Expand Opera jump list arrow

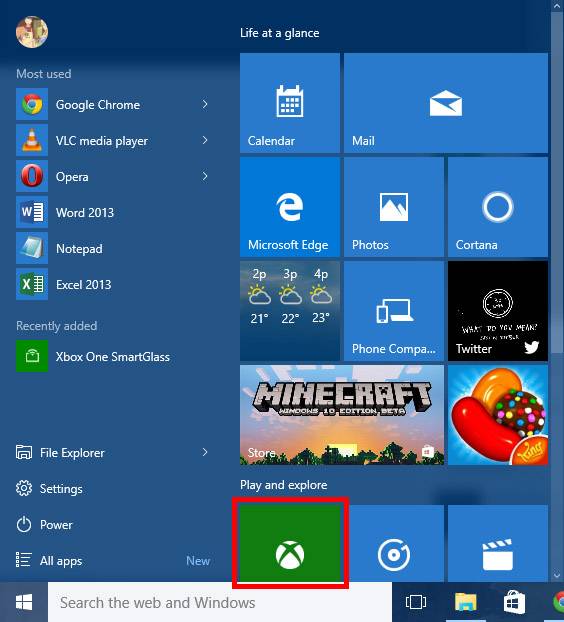pos(205,176)
